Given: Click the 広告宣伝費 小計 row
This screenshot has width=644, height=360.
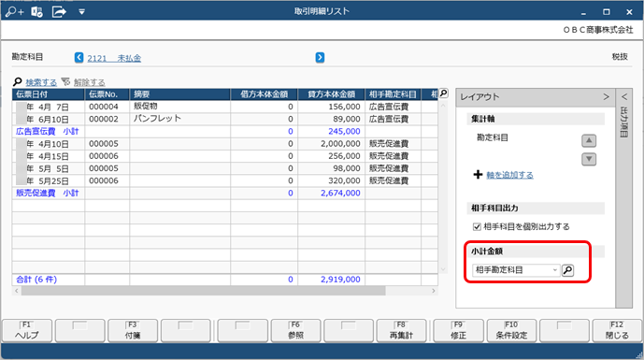Looking at the screenshot, I should tap(224, 132).
